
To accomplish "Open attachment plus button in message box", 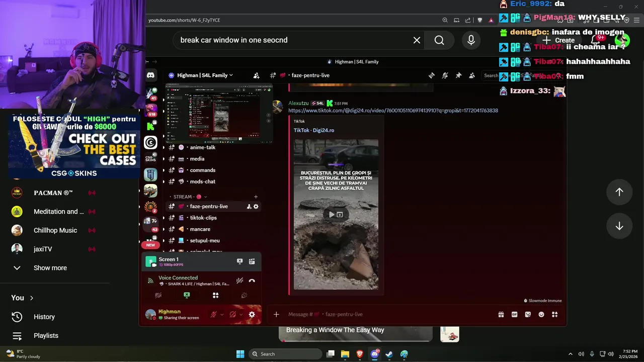I will (276, 314).
